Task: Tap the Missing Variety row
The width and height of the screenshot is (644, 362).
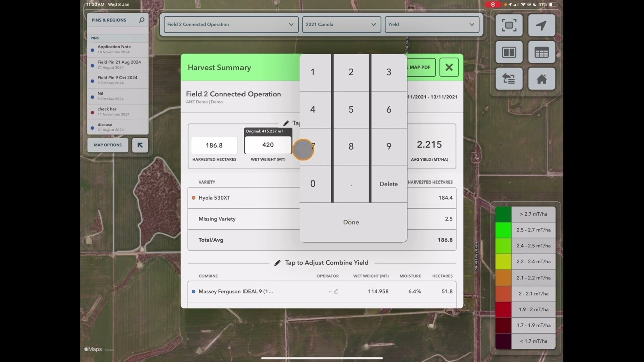Action: (322, 219)
